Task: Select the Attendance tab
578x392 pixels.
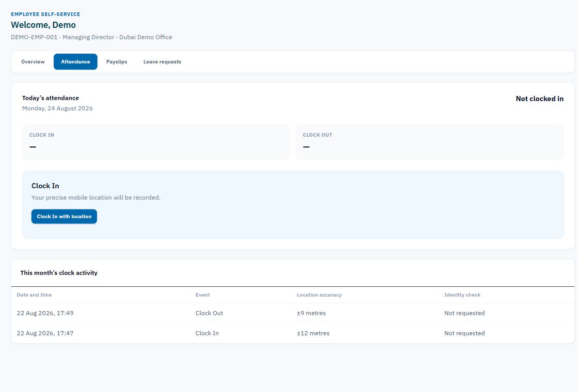Action: click(75, 61)
